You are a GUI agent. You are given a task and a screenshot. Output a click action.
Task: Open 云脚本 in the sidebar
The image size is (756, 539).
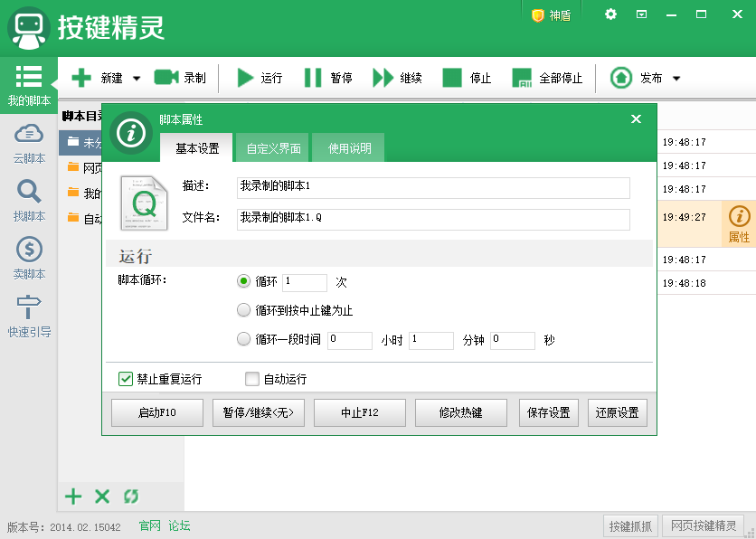28,143
